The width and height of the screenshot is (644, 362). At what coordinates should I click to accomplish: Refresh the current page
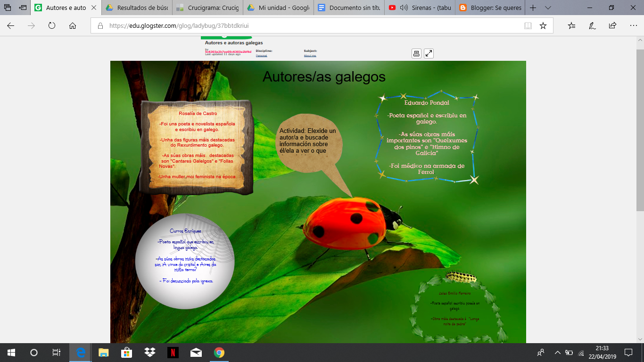click(x=52, y=26)
